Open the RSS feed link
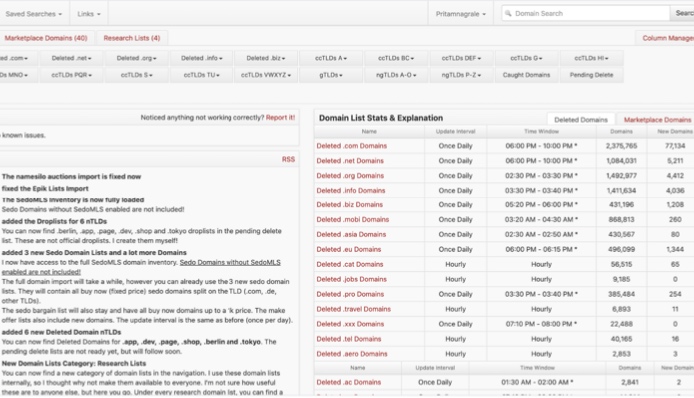This screenshot has width=694, height=398. 288,159
